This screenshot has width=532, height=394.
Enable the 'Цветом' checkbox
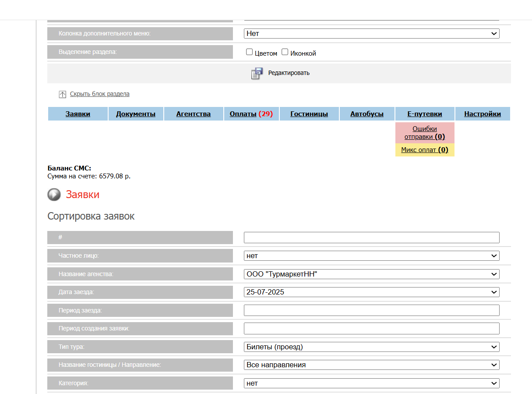pos(250,52)
